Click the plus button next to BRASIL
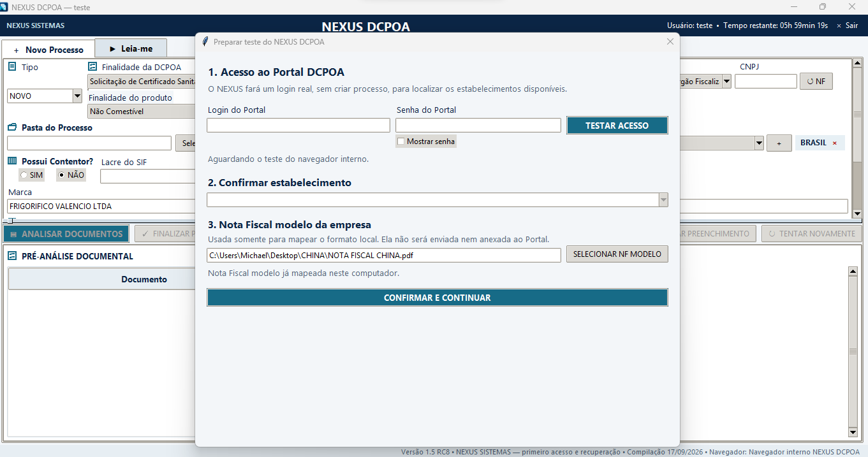Viewport: 868px width, 457px height. [x=779, y=143]
